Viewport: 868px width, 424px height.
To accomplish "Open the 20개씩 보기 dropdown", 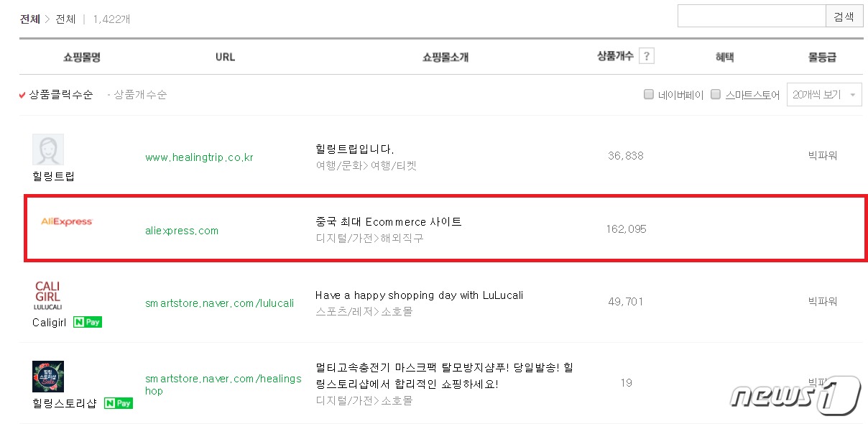I will click(x=824, y=94).
